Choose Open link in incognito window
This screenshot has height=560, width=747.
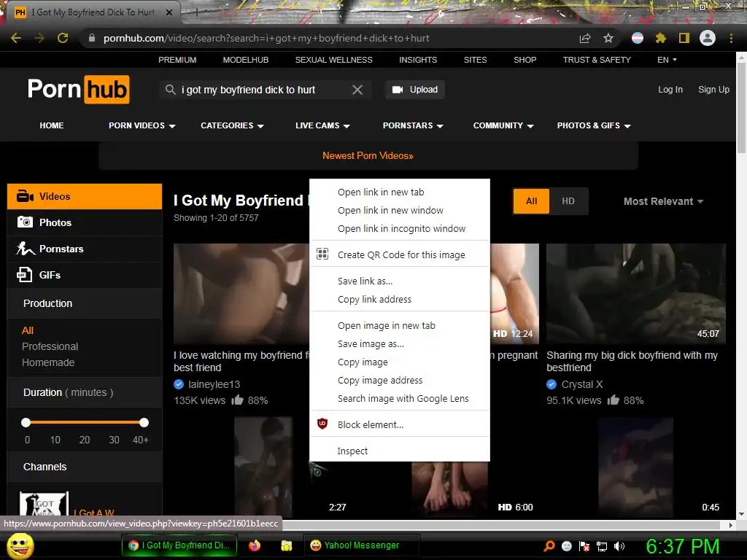coord(399,228)
